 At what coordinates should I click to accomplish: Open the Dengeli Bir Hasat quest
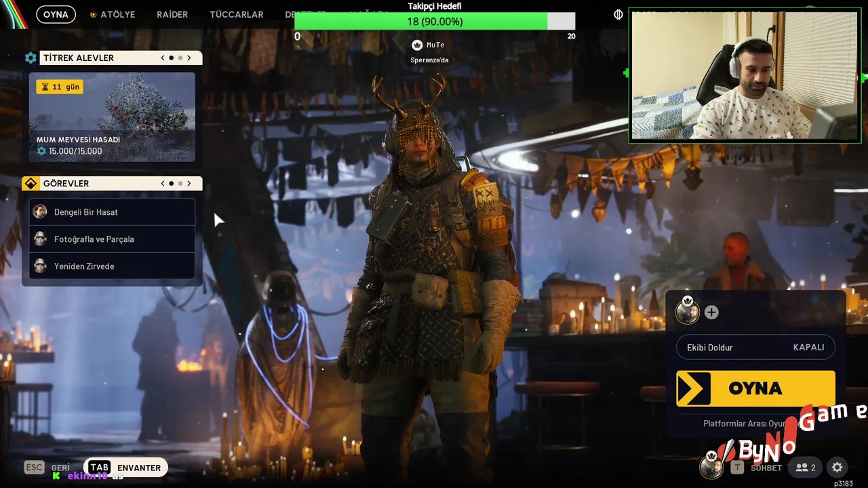[x=112, y=212]
